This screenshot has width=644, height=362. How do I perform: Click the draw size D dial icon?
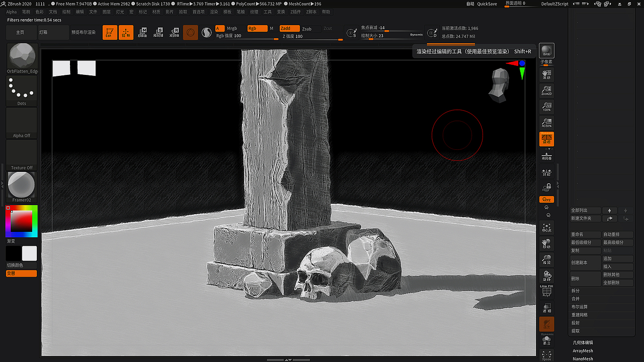[x=432, y=33]
